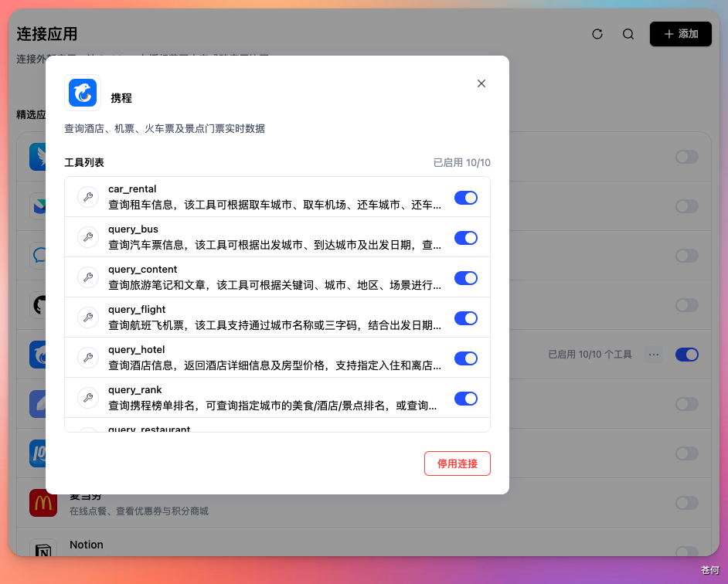Viewport: 728px width, 584px height.
Task: Click 查询航班飞机票 description text
Action: [275, 325]
